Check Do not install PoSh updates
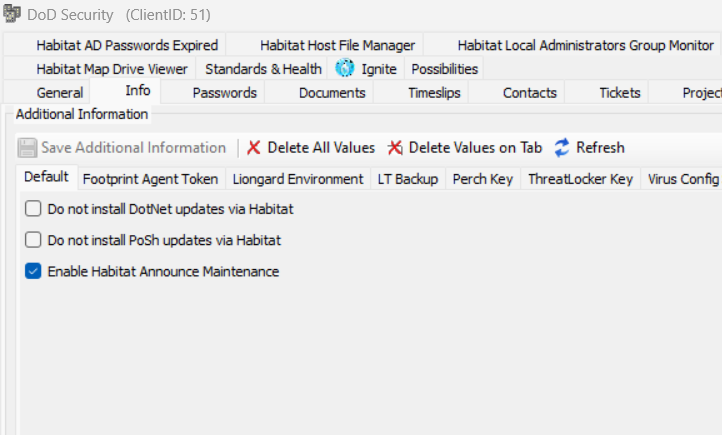Screen dimensions: 722x435 pos(33,240)
